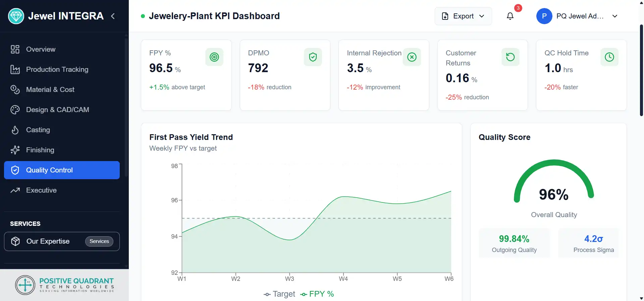Select Material & Cost in the sidebar
The height and width of the screenshot is (301, 644).
coord(50,90)
